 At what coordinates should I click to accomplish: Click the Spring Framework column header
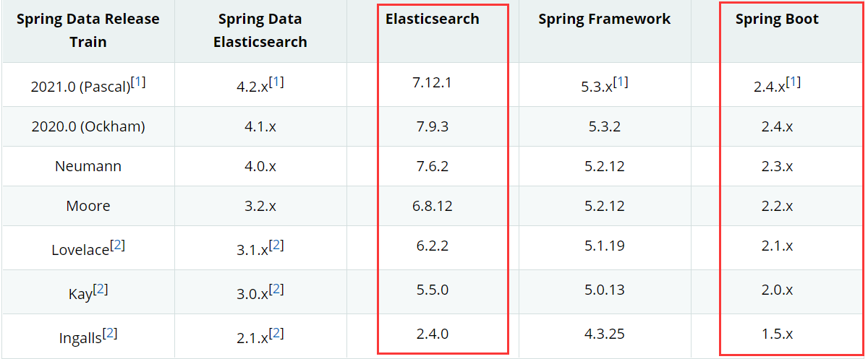coord(605,20)
